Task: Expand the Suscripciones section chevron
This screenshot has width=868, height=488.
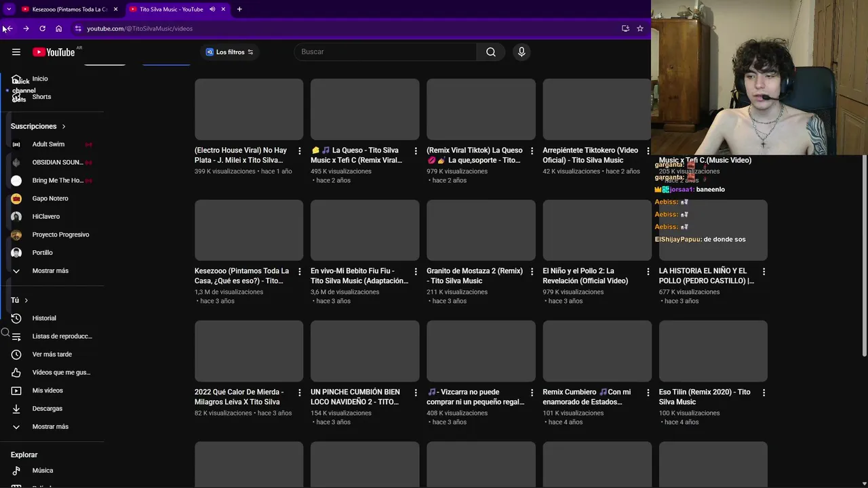Action: tap(64, 126)
